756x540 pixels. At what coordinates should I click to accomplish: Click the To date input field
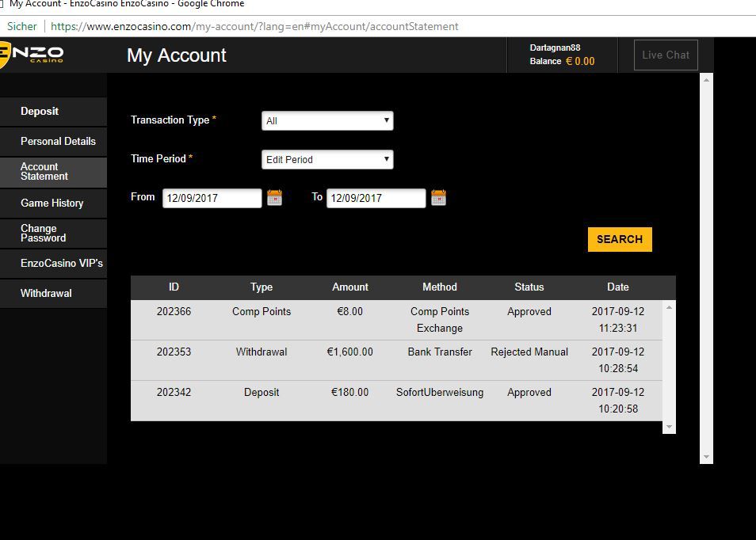tap(376, 198)
